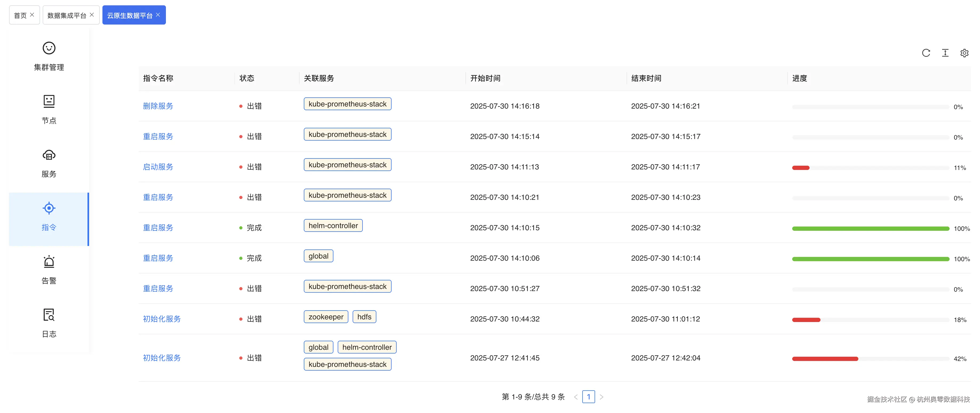The width and height of the screenshot is (980, 413).
Task: Close the 首页 tab
Action: tap(32, 15)
